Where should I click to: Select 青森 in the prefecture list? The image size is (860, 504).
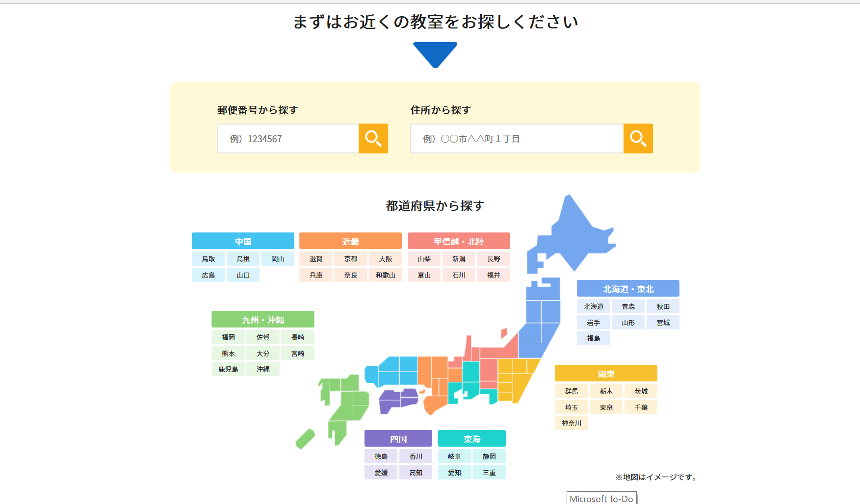tap(628, 306)
